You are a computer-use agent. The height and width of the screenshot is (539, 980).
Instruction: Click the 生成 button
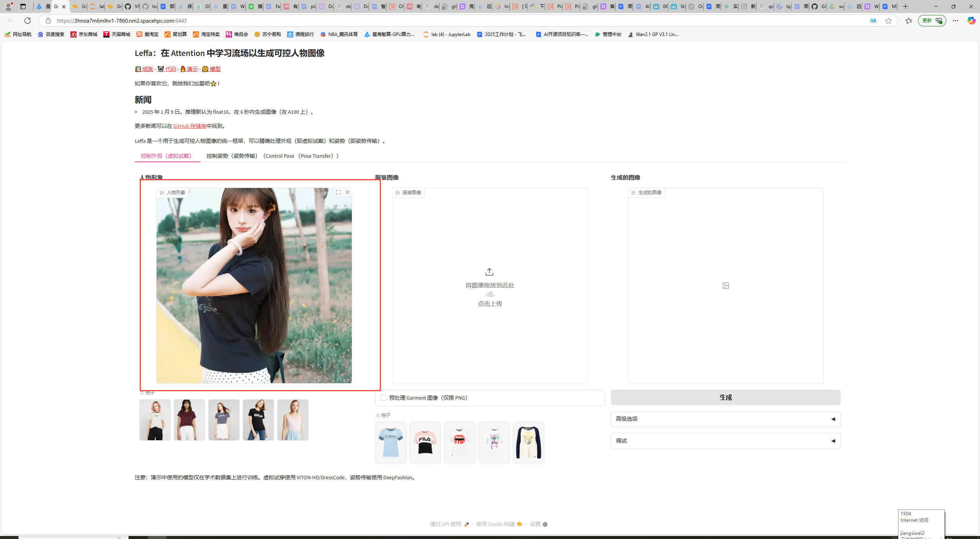pyautogui.click(x=725, y=397)
